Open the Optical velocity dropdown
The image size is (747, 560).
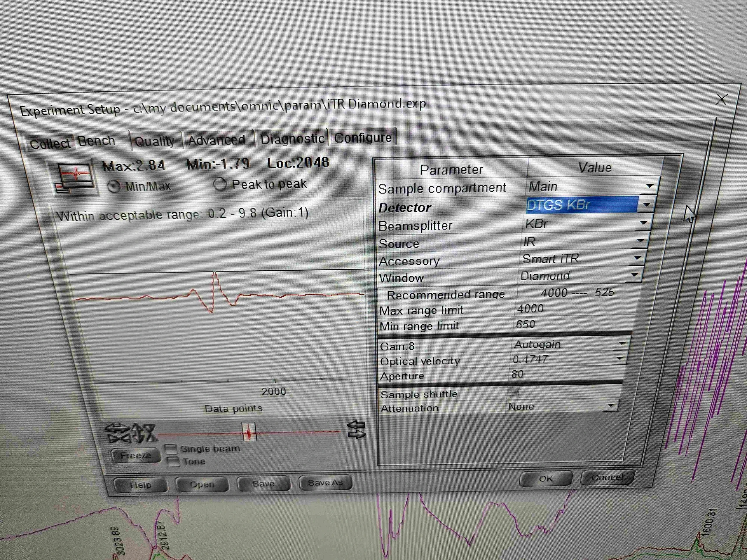pos(620,358)
